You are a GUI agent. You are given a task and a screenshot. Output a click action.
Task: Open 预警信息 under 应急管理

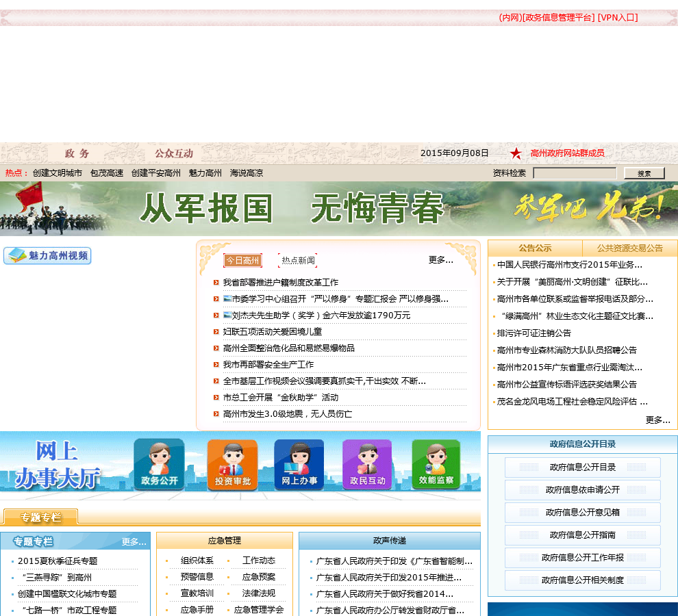tap(197, 577)
